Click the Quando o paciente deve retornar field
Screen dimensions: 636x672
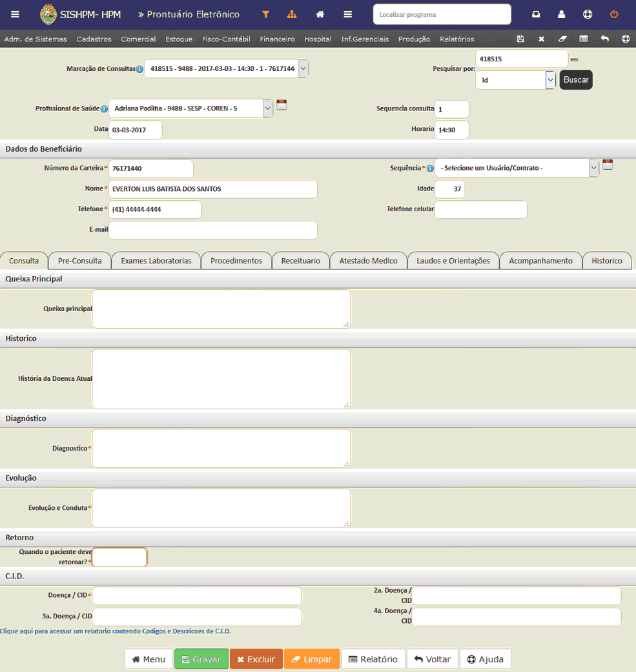coord(119,557)
